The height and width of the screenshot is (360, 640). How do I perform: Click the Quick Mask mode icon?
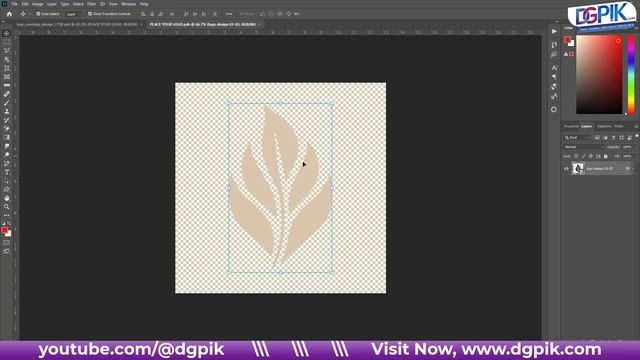tap(7, 242)
